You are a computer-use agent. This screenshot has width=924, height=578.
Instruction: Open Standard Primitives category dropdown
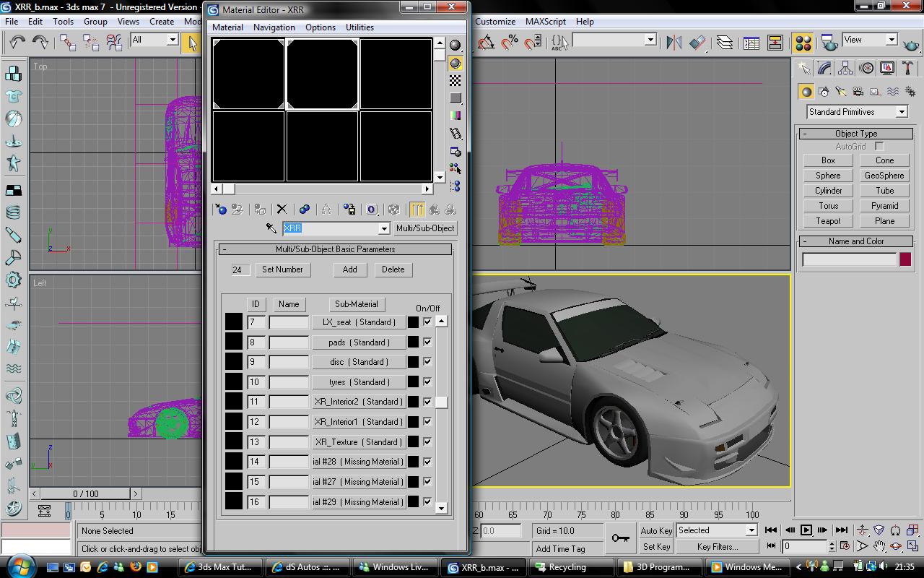[901, 112]
